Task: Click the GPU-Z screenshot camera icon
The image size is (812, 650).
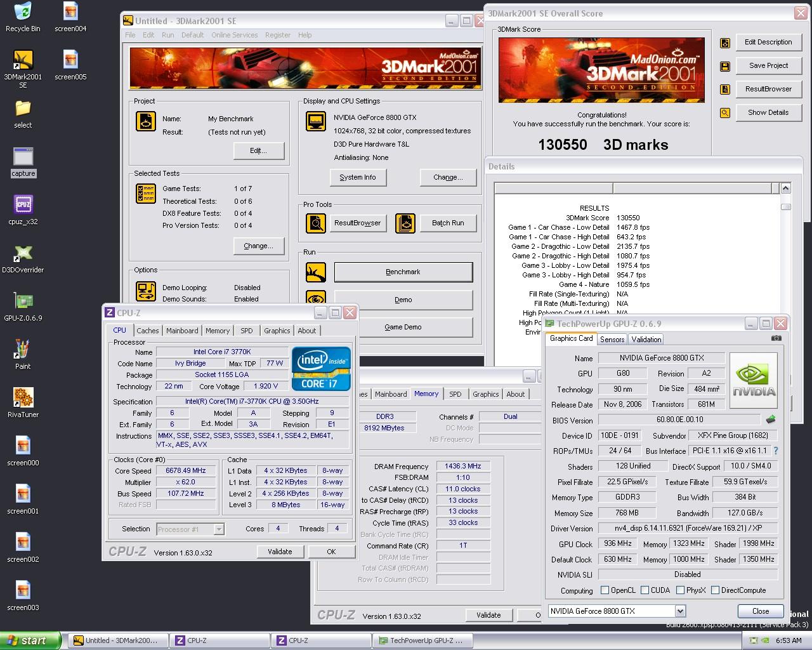Action: (776, 338)
